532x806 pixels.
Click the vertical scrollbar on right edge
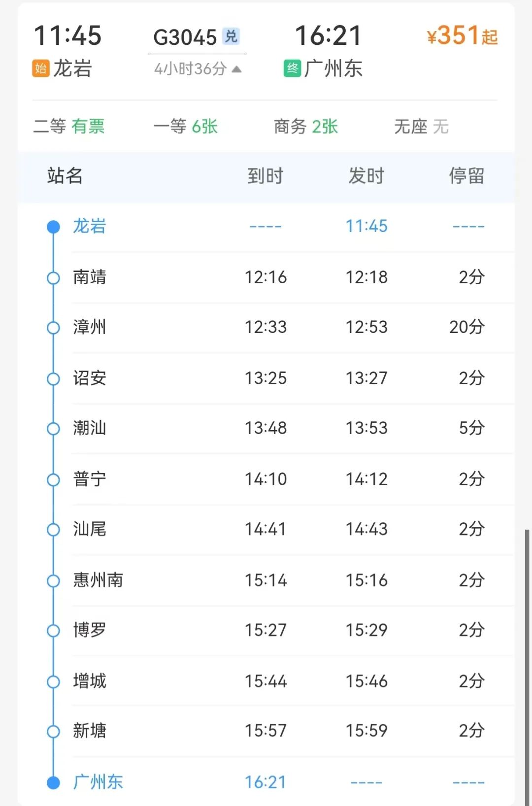tap(527, 668)
